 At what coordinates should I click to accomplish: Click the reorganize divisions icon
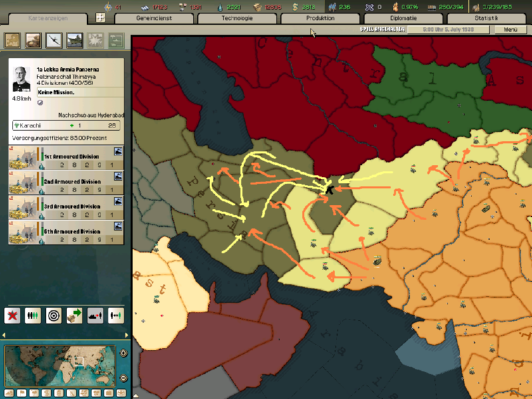click(33, 315)
